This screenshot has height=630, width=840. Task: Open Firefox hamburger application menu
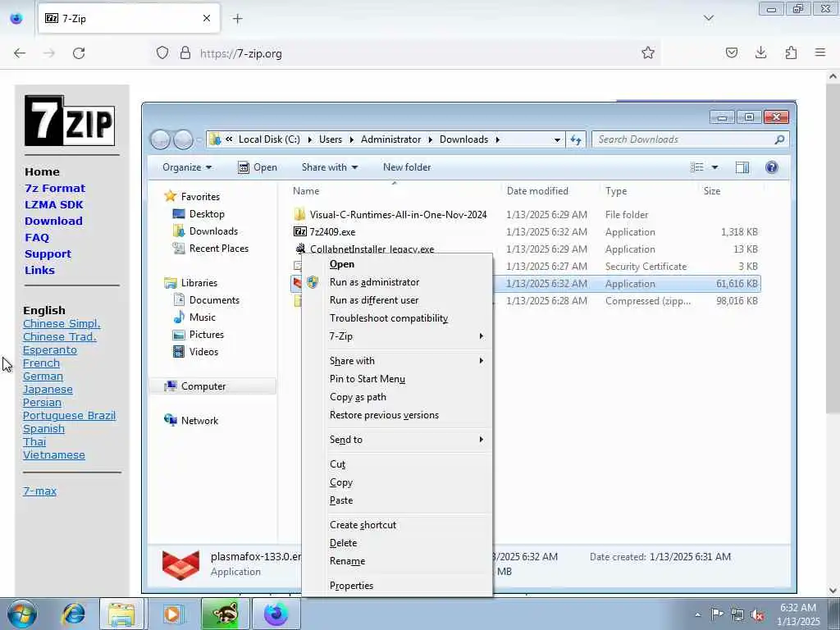[x=820, y=52]
